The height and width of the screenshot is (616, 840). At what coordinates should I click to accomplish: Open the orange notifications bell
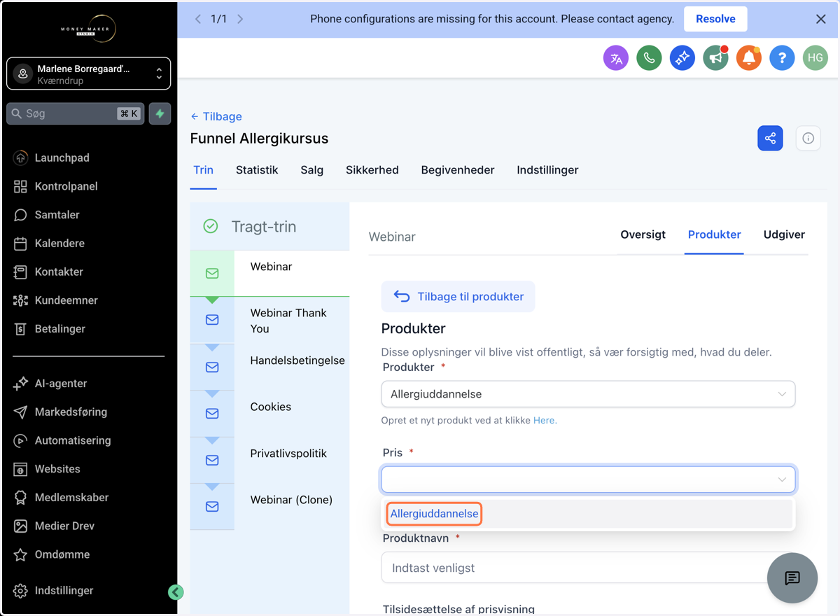click(x=749, y=58)
